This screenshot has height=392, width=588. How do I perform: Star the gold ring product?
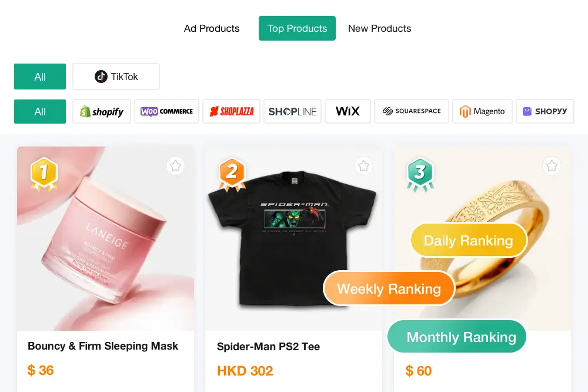click(552, 166)
